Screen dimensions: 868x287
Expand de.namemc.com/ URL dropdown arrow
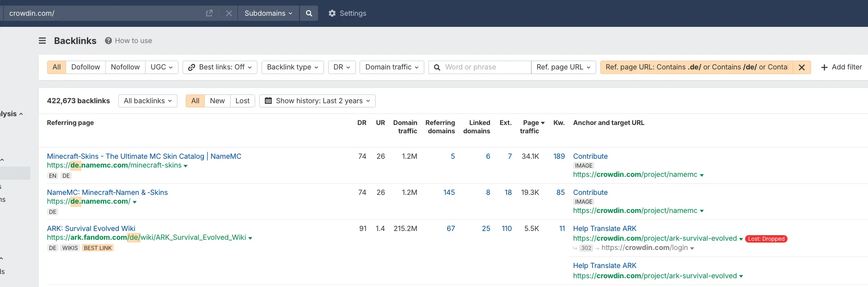pos(134,202)
